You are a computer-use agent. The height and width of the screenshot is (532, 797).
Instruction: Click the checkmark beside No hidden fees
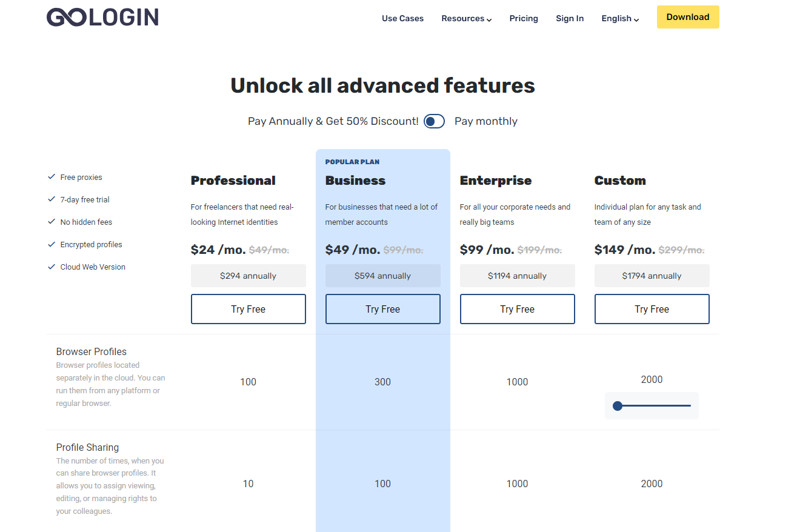(x=52, y=222)
